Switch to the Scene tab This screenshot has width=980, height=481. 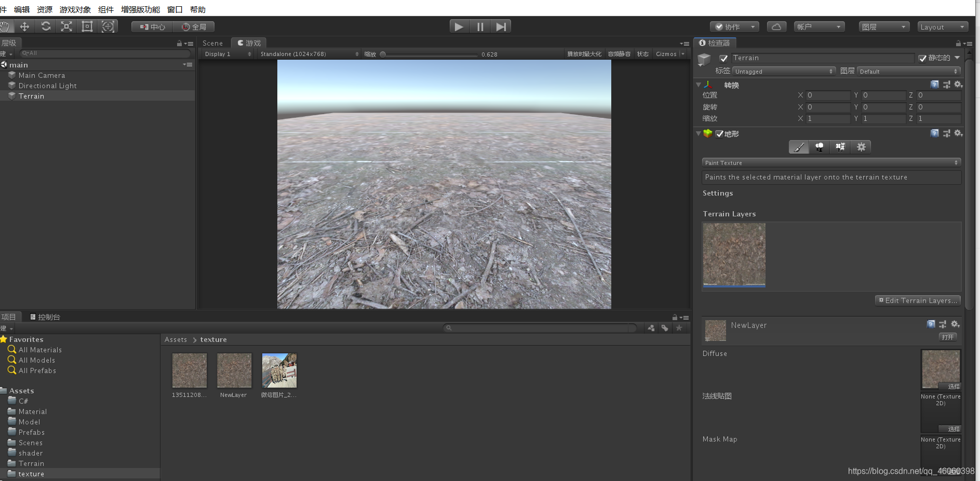coord(213,43)
